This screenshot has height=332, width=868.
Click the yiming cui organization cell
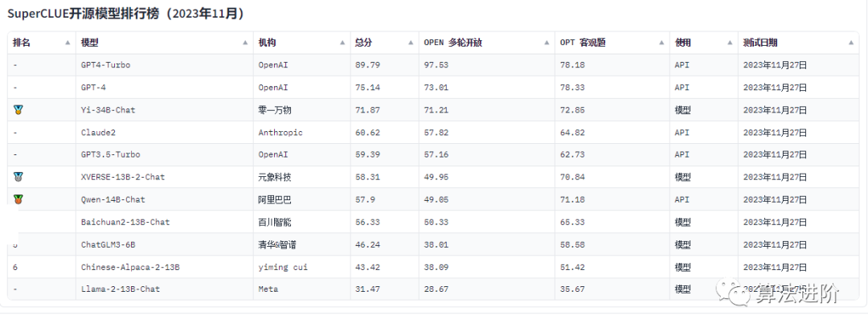coord(301,267)
